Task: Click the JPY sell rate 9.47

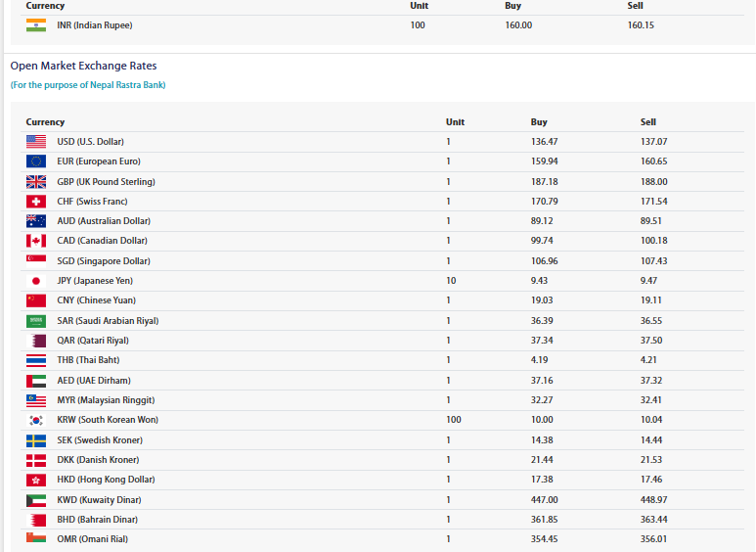Action: coord(648,281)
